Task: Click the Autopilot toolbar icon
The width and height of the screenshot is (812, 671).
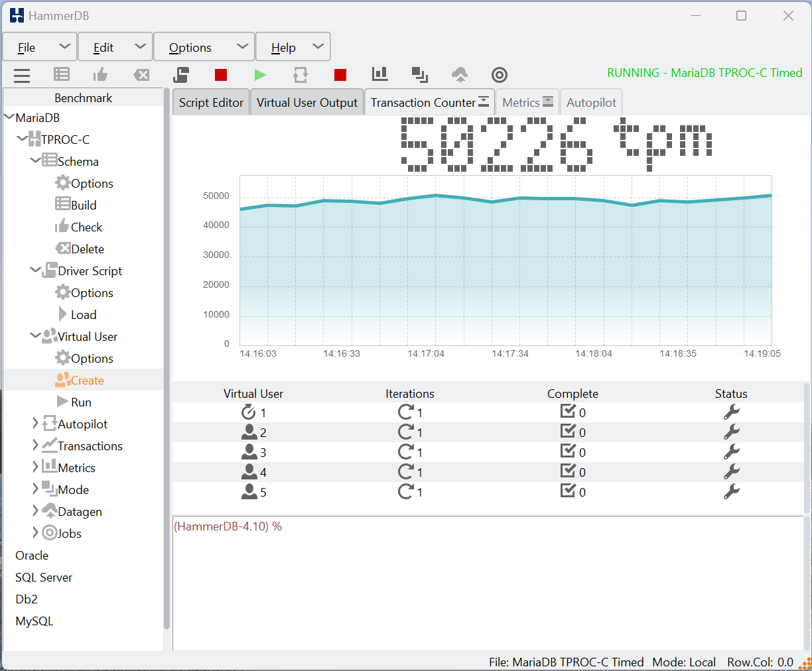Action: (301, 75)
